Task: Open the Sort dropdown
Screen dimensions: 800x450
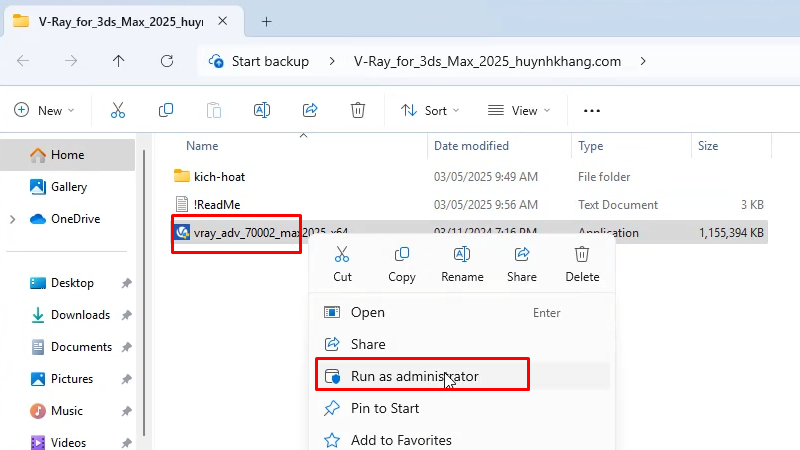Action: click(x=430, y=110)
